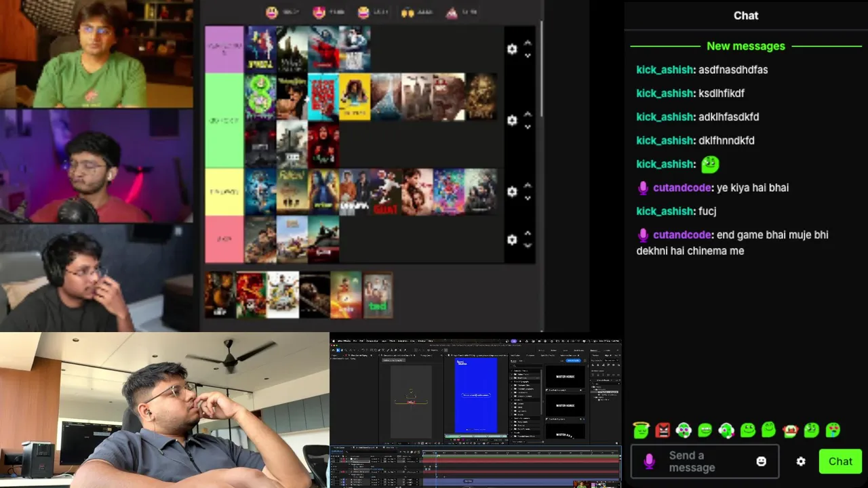This screenshot has height=488, width=868.
Task: Click the purple tier label
Action: [x=224, y=49]
